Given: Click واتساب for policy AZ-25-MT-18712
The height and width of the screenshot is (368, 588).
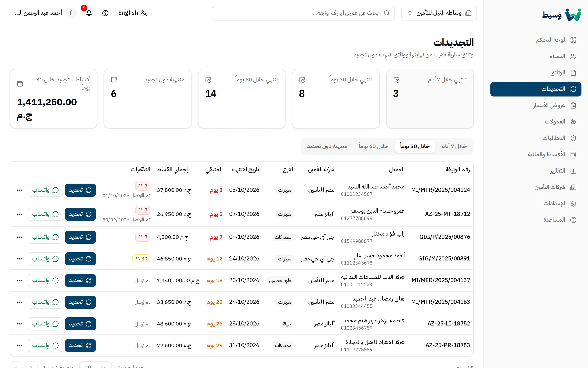Looking at the screenshot, I should coord(46,214).
